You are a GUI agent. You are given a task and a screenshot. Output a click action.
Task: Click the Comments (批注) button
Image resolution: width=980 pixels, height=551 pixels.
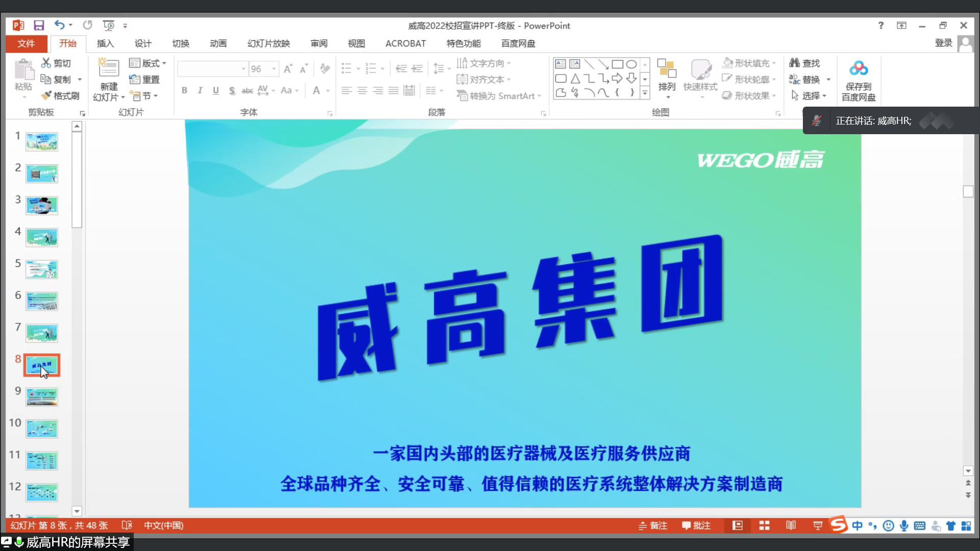pyautogui.click(x=696, y=525)
